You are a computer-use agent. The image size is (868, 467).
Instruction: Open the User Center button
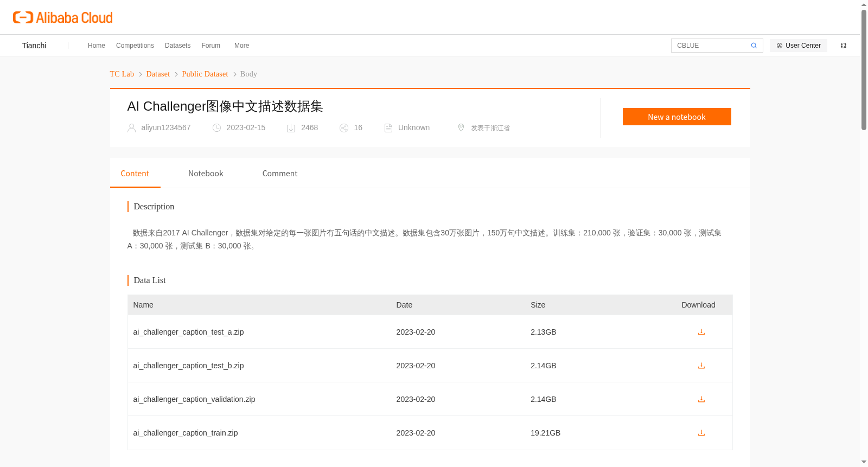799,46
